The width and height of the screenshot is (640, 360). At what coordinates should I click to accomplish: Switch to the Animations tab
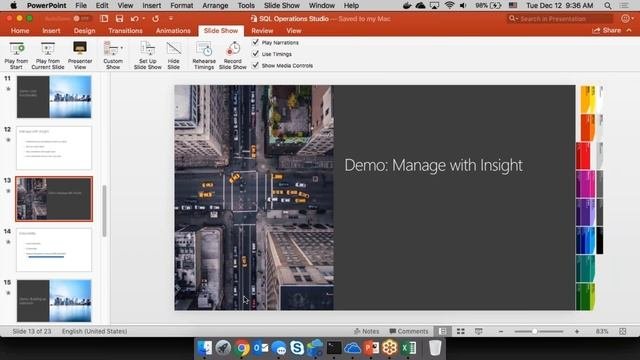coord(173,31)
